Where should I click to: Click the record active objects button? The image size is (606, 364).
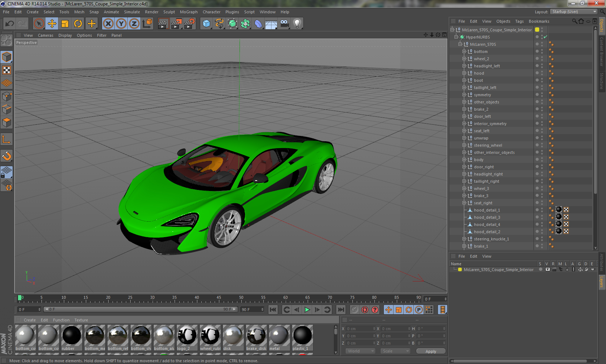click(x=355, y=310)
